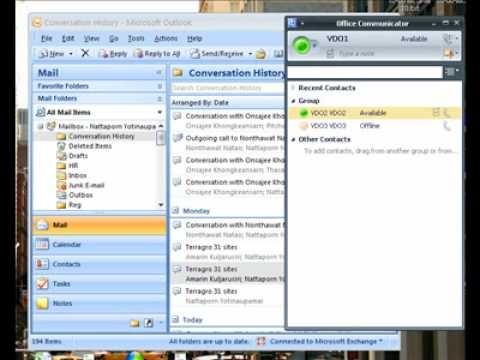Collapse the Today group header

click(176, 320)
